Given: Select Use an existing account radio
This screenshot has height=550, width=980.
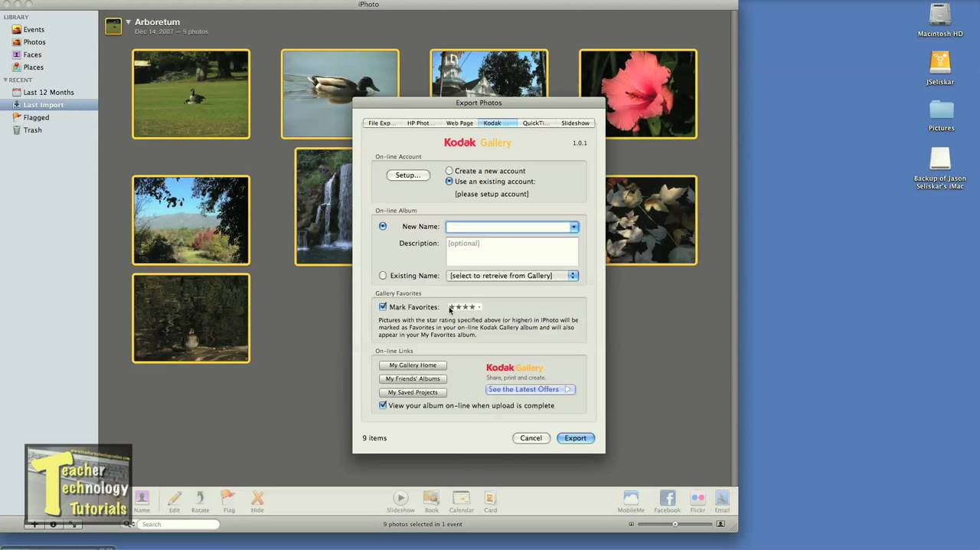Looking at the screenshot, I should coord(449,182).
